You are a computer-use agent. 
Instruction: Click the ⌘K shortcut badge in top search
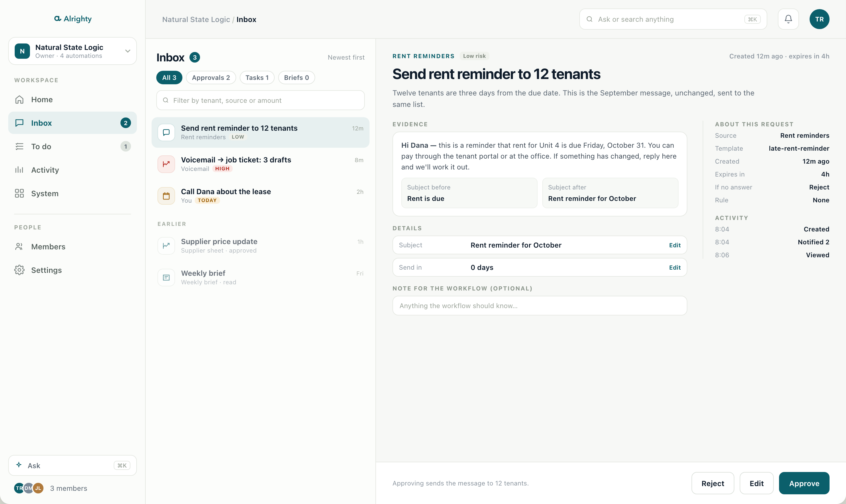coord(752,19)
